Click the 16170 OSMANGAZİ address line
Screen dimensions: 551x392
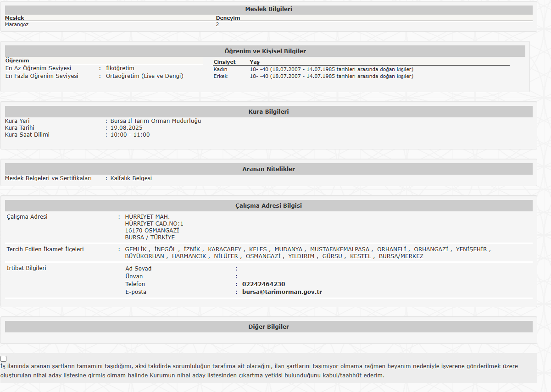point(152,231)
